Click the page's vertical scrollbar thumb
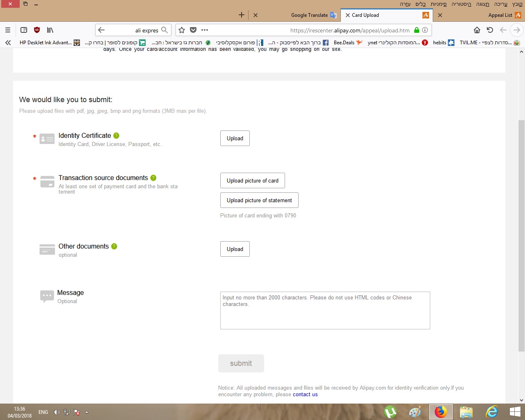The image size is (525, 420). 521,236
